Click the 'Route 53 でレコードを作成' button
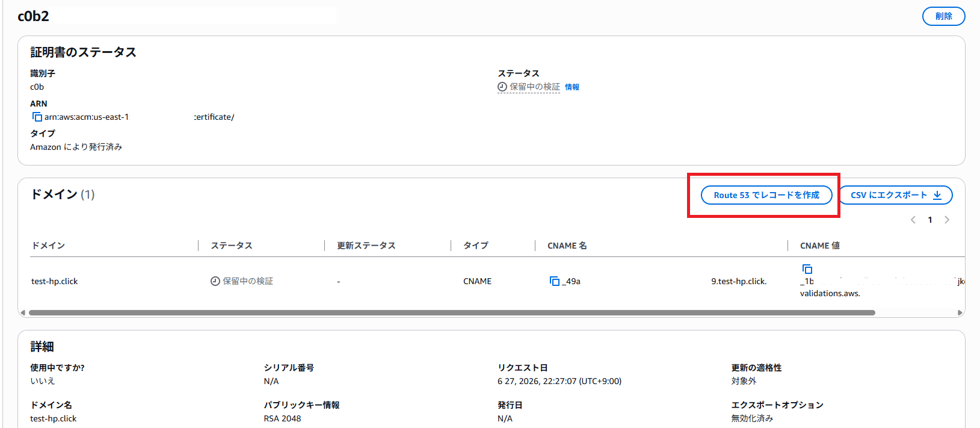The height and width of the screenshot is (428, 980). [766, 195]
